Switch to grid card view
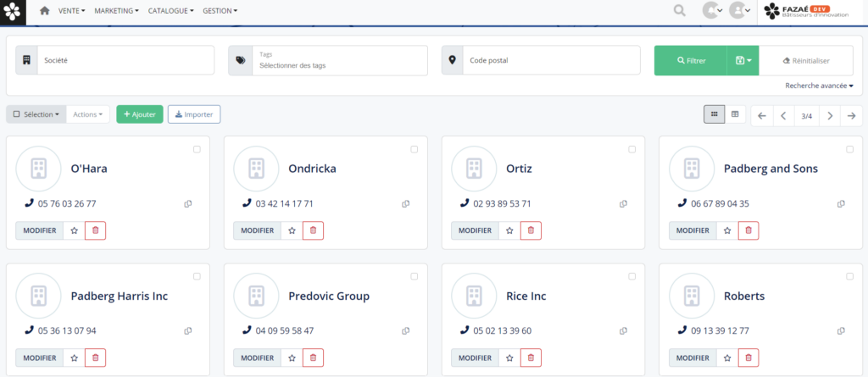The width and height of the screenshot is (868, 377). click(x=715, y=114)
